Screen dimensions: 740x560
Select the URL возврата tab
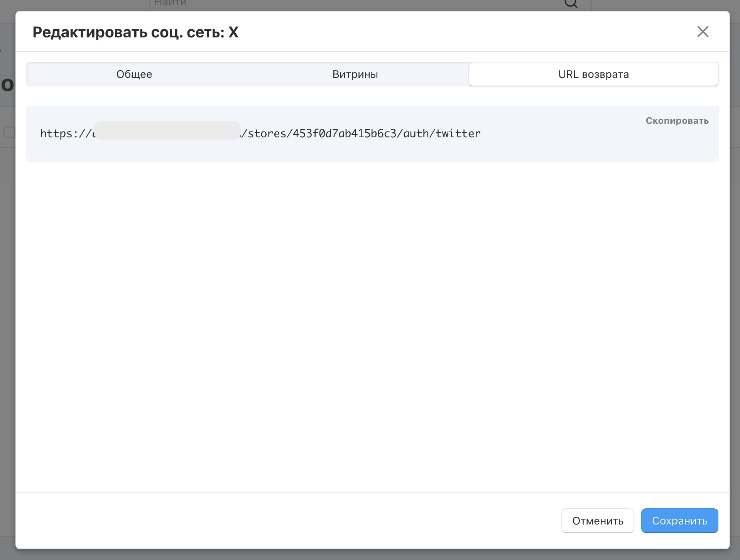pos(593,74)
